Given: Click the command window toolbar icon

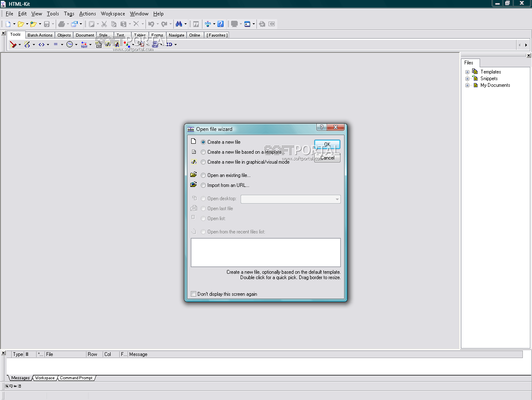Looking at the screenshot, I should 247,24.
